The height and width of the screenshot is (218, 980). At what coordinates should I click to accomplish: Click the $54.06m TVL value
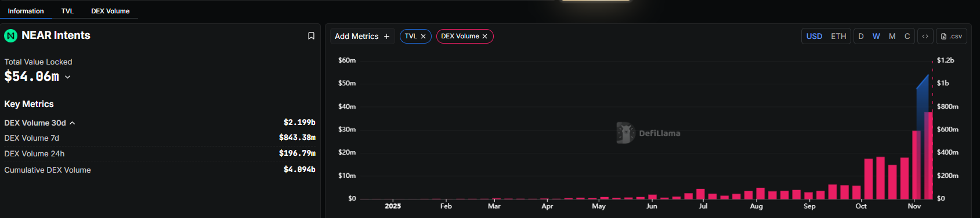click(x=32, y=76)
